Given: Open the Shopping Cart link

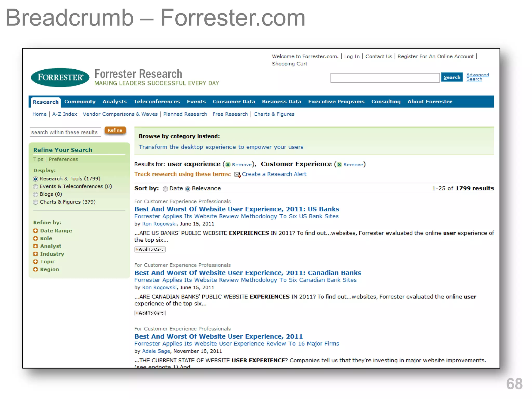Looking at the screenshot, I should 289,64.
